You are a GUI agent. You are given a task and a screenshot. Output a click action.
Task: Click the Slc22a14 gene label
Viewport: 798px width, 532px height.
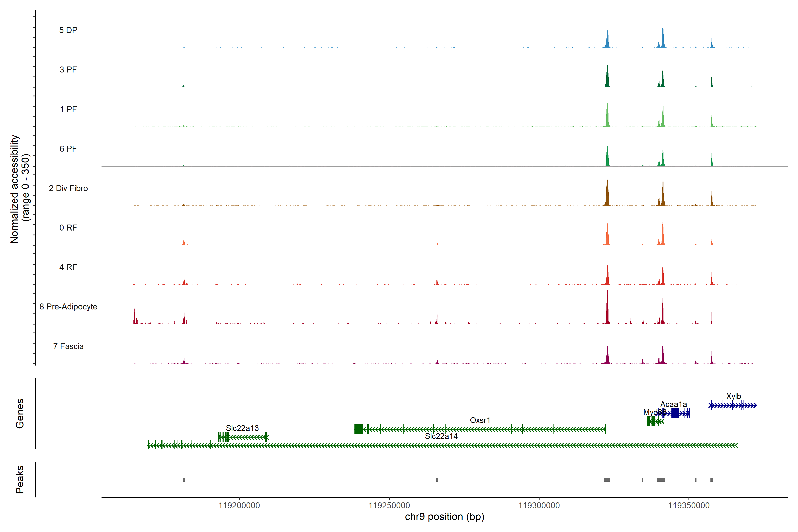[x=441, y=436]
